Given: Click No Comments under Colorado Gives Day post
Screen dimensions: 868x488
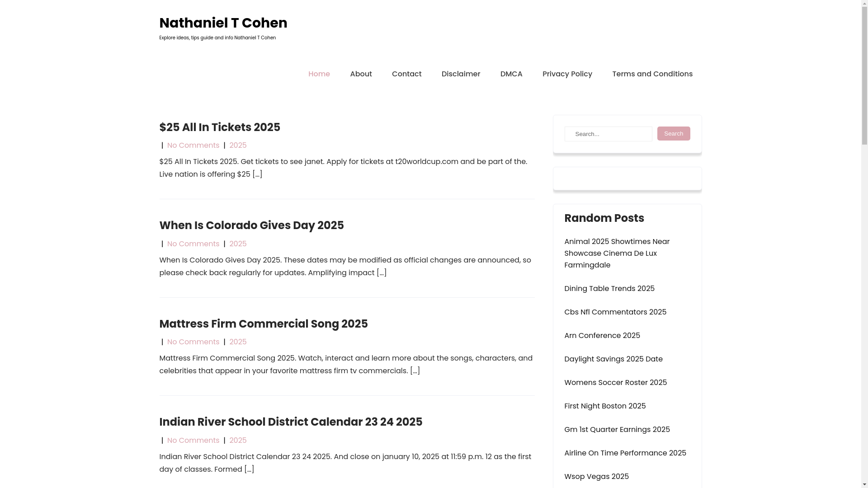Looking at the screenshot, I should pos(193,244).
